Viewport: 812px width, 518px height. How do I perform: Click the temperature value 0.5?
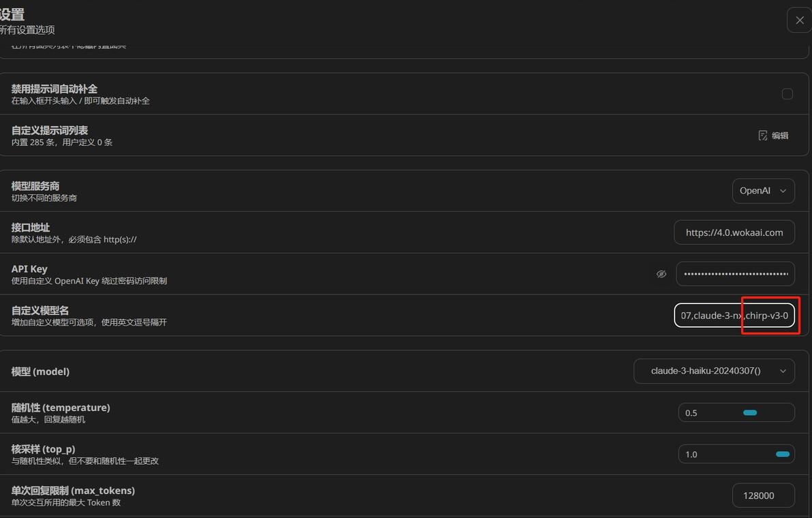coord(691,413)
